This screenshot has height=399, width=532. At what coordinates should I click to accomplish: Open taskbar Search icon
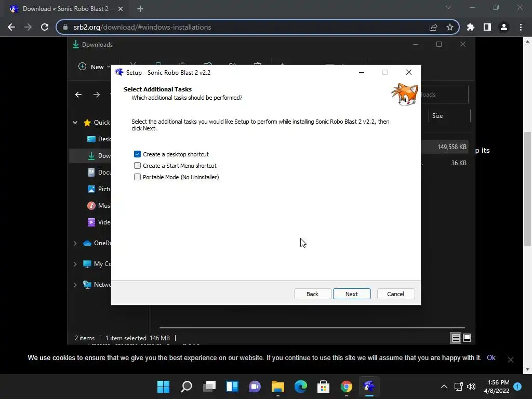pos(187,387)
